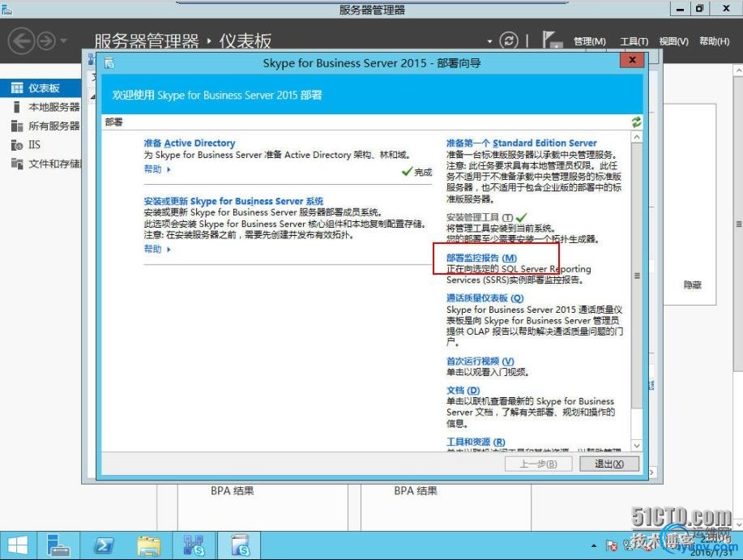Expand 帮助 under 准备 Active Directory
This screenshot has height=560, width=743.
[157, 169]
